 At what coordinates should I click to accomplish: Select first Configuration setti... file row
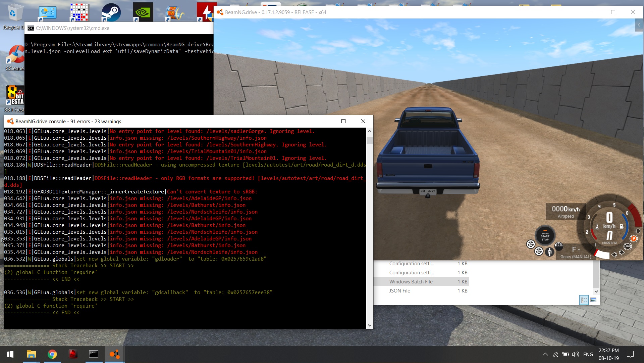tap(421, 264)
